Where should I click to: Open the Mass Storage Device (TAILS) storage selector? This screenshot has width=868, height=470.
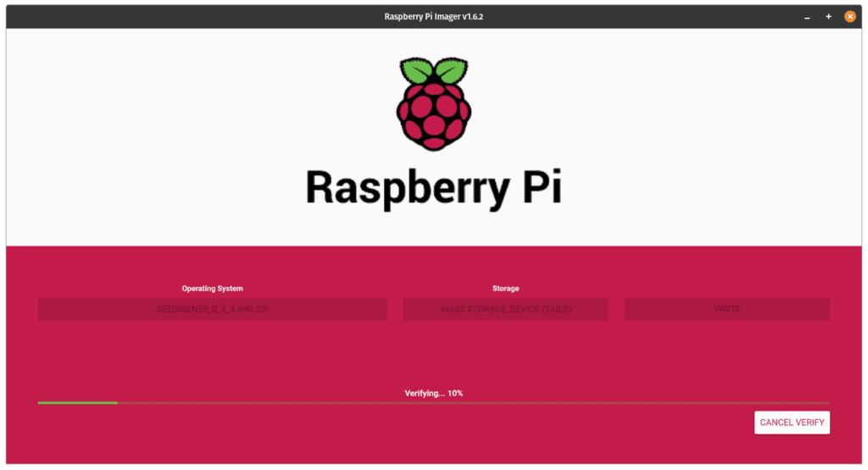[505, 309]
